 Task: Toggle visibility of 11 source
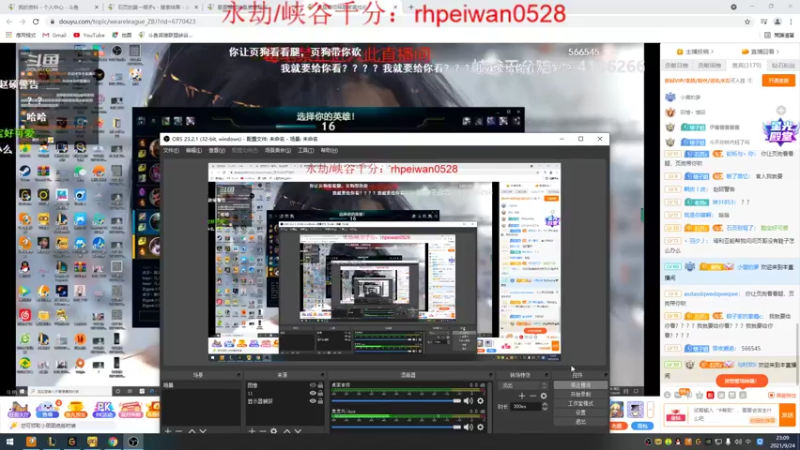313,393
